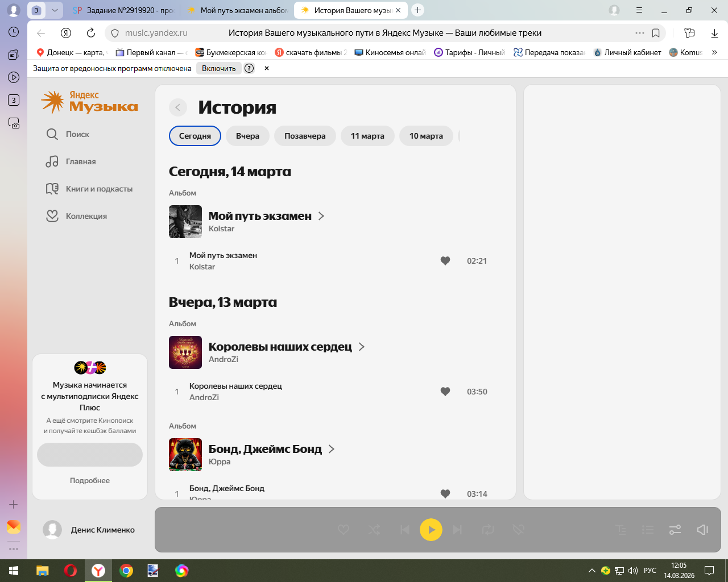Select the Позавчера history filter
This screenshot has height=582, width=728.
(x=305, y=136)
